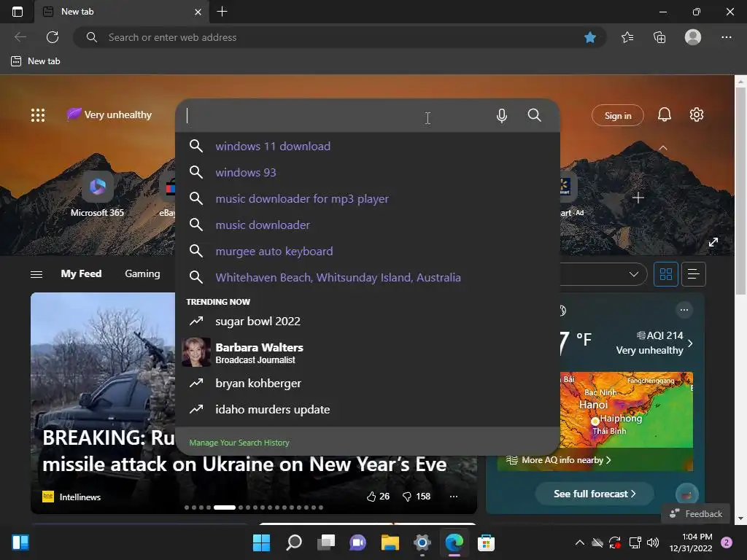
Task: Select suggestion murgee auto keyboard
Action: point(368,251)
